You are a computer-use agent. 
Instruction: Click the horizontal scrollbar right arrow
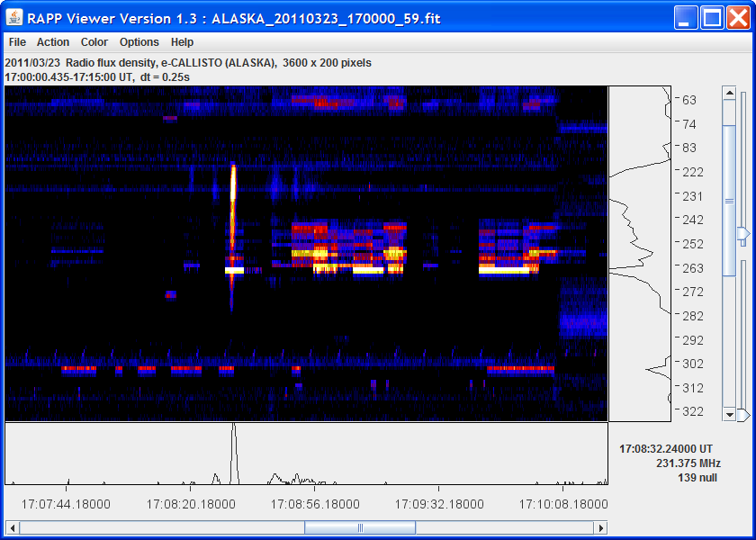[601, 528]
